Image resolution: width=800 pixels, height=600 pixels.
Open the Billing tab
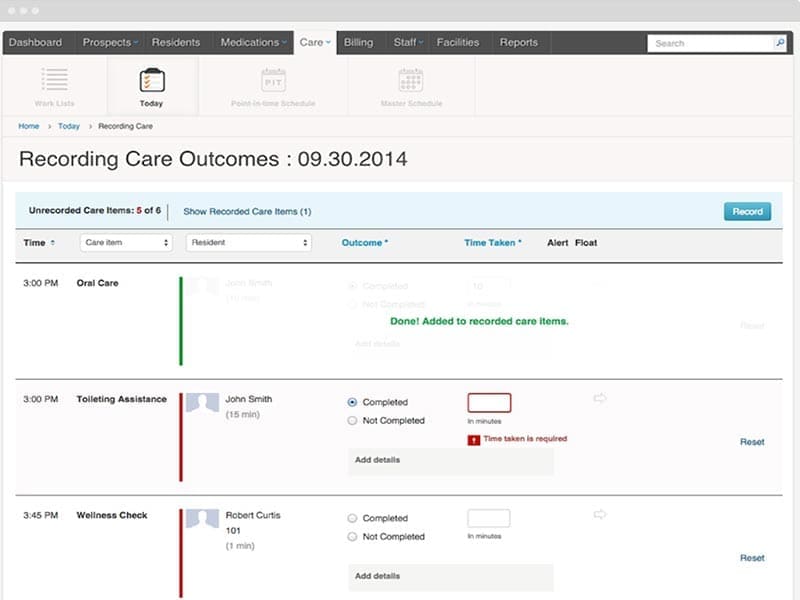point(358,42)
